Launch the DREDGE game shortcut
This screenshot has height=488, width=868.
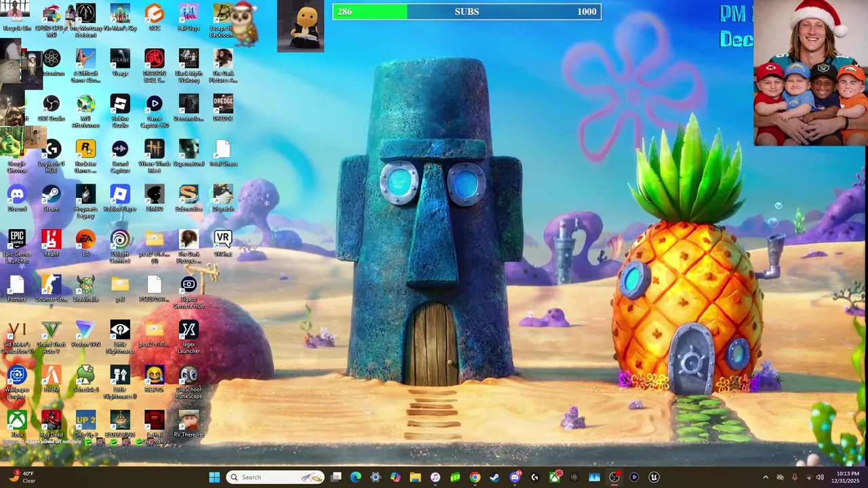coord(223,108)
